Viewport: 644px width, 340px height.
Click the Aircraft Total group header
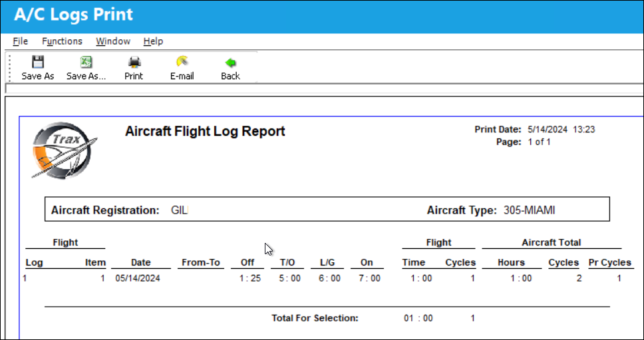[x=552, y=243]
